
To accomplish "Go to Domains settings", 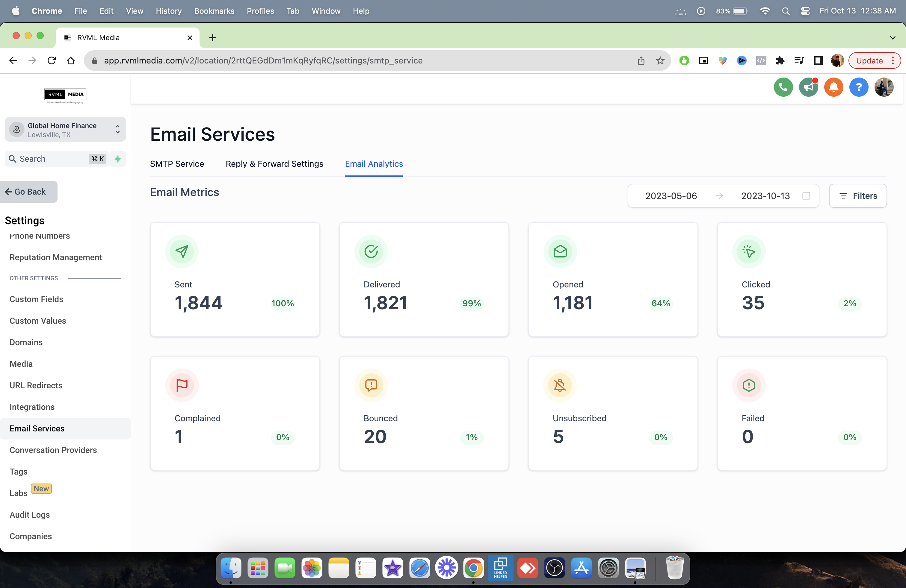I will point(26,342).
